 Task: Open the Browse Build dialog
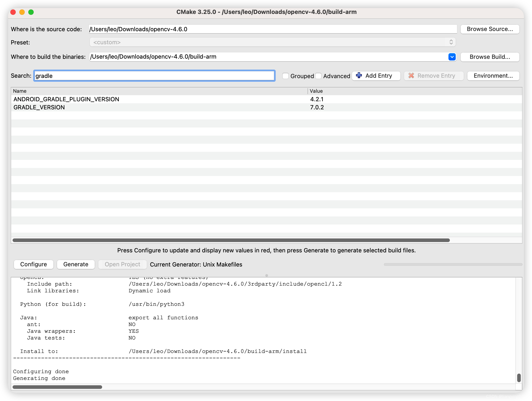[490, 57]
